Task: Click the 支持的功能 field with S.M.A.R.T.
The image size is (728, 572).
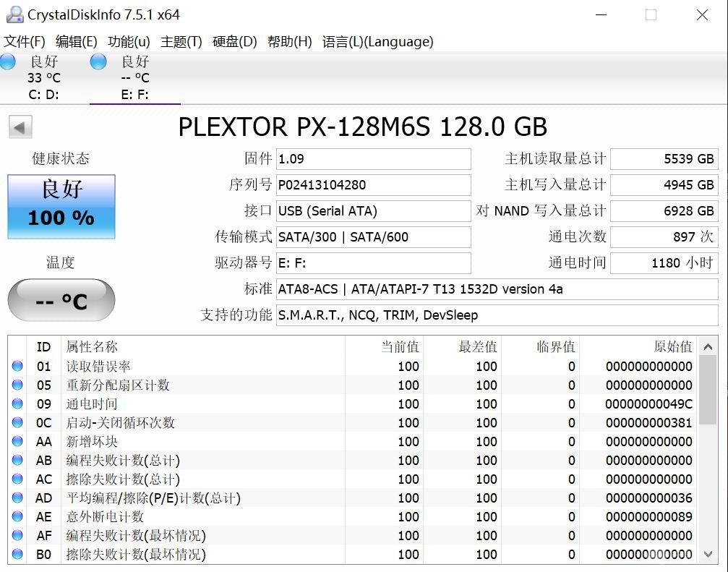Action: click(497, 315)
